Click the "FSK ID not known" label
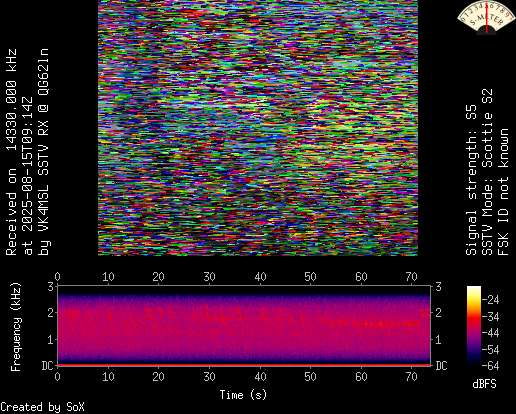 pos(503,192)
